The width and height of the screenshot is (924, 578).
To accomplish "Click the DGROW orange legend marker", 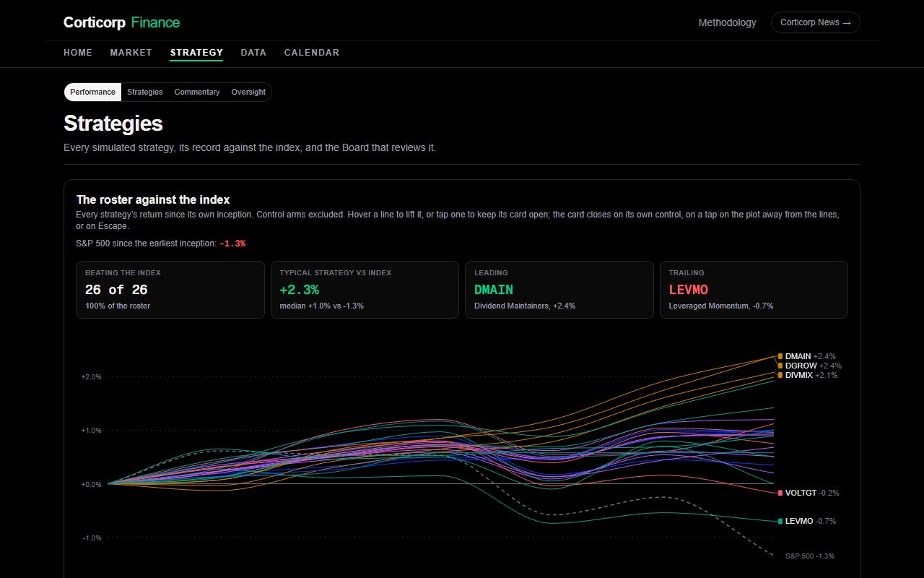I will pyautogui.click(x=780, y=366).
